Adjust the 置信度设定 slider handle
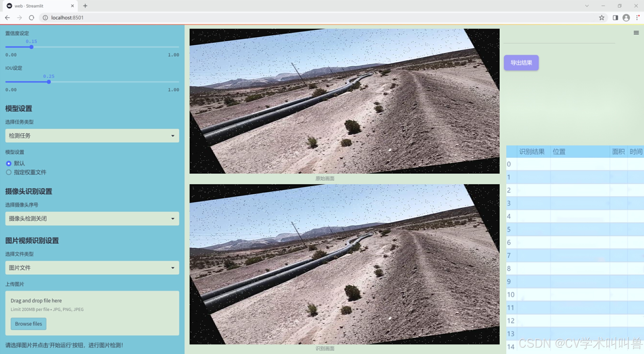Viewport: 644px width, 354px height. pyautogui.click(x=32, y=47)
